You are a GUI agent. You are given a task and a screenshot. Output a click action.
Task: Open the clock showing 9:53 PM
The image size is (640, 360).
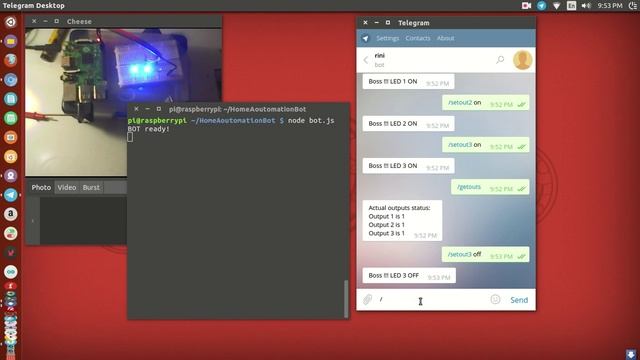(610, 6)
